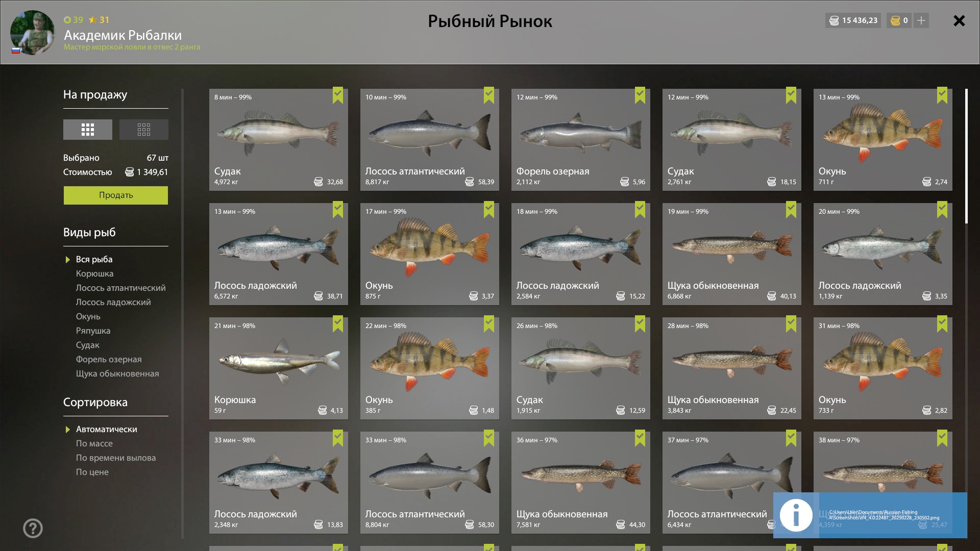Switch to large grid view icon

click(87, 130)
